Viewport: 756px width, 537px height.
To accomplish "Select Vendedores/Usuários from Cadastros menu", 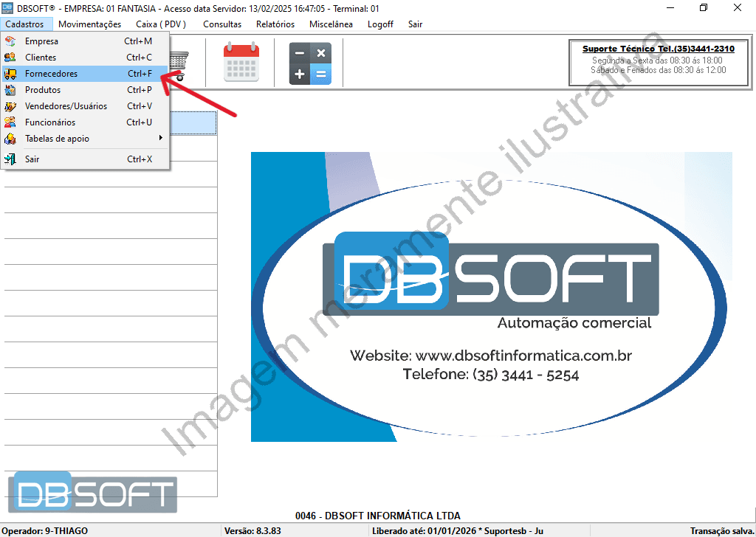I will click(66, 106).
